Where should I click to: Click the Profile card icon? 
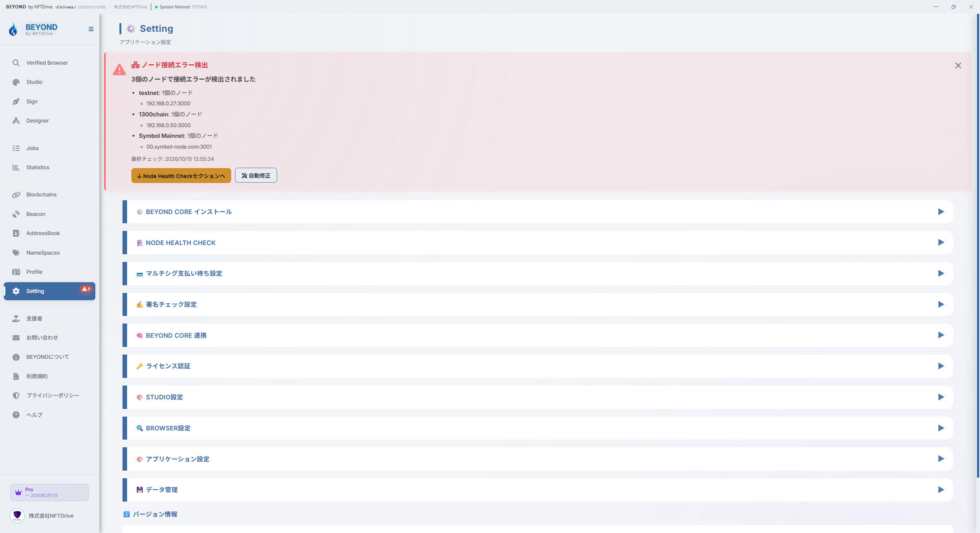click(16, 272)
